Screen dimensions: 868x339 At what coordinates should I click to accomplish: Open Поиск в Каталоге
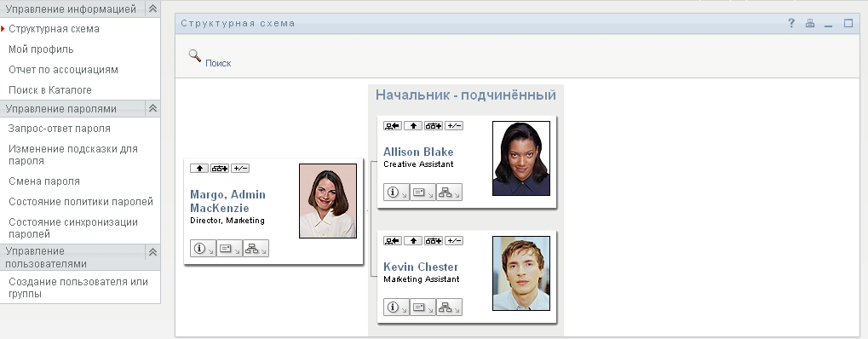50,89
